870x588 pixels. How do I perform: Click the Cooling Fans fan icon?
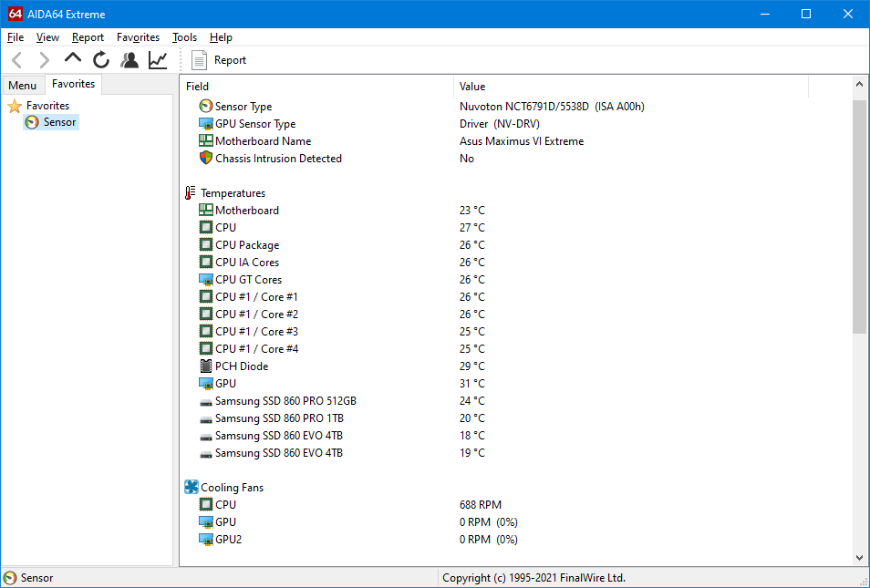pos(192,487)
